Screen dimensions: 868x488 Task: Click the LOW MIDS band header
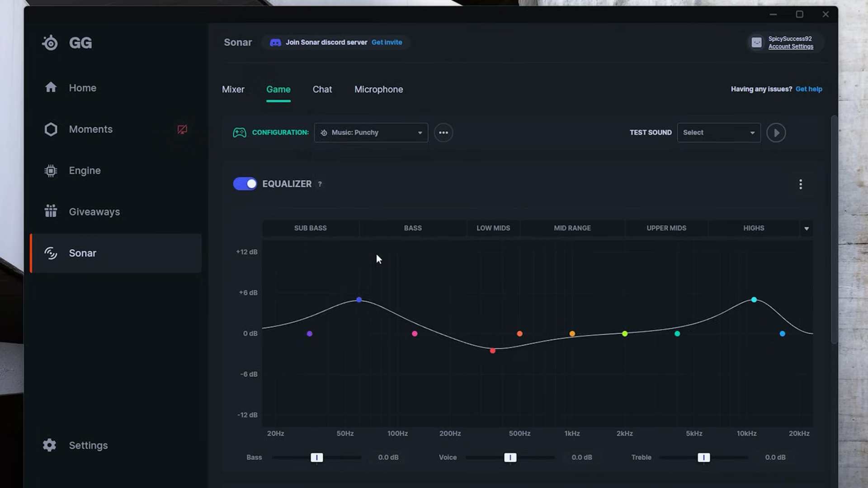click(493, 228)
